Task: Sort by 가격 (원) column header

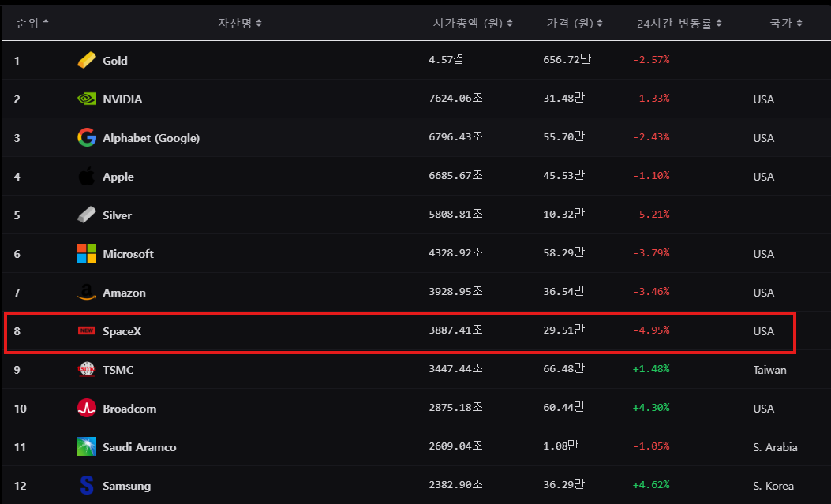Action: point(575,23)
